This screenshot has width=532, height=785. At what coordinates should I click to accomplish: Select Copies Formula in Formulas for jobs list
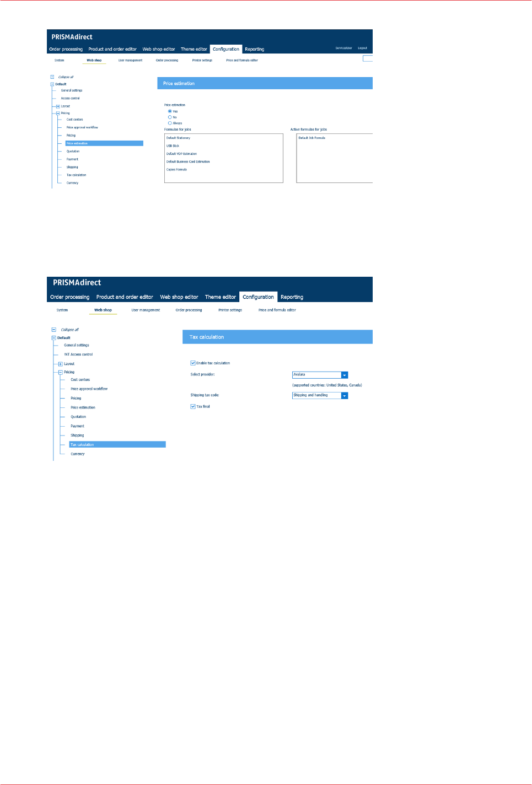(176, 170)
